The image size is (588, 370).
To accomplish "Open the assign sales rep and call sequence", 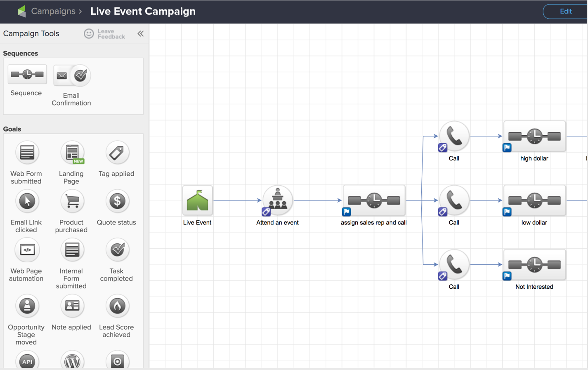I will tap(374, 200).
